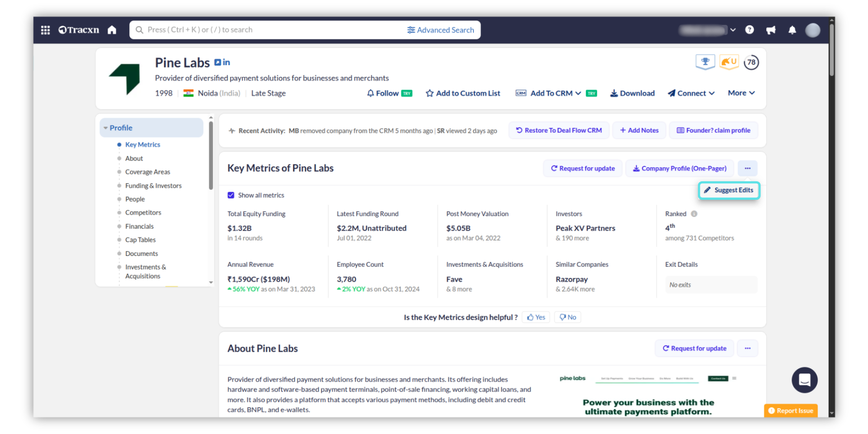Go to Tracxn home icon
Viewport: 868px width, 434px height.
(x=112, y=30)
